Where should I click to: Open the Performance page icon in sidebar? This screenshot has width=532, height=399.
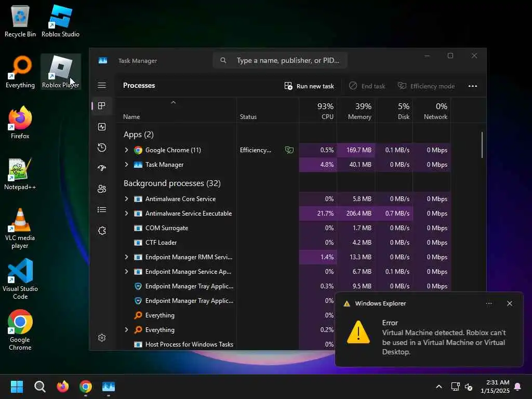[102, 127]
